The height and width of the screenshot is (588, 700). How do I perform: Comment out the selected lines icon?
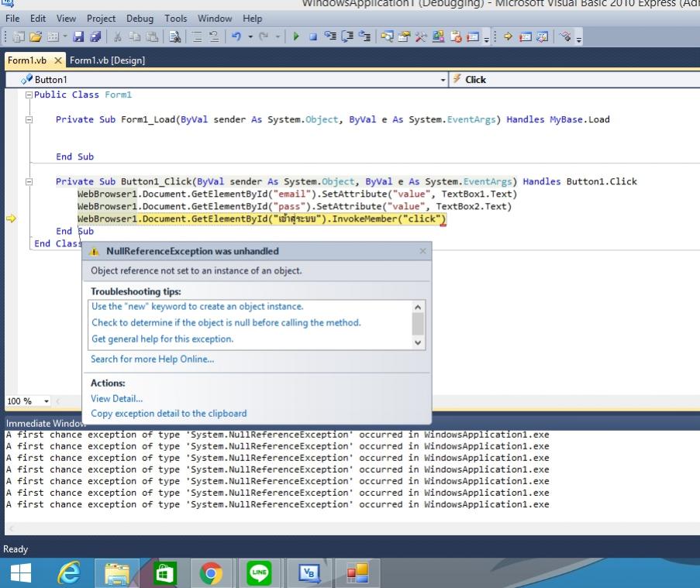[197, 36]
